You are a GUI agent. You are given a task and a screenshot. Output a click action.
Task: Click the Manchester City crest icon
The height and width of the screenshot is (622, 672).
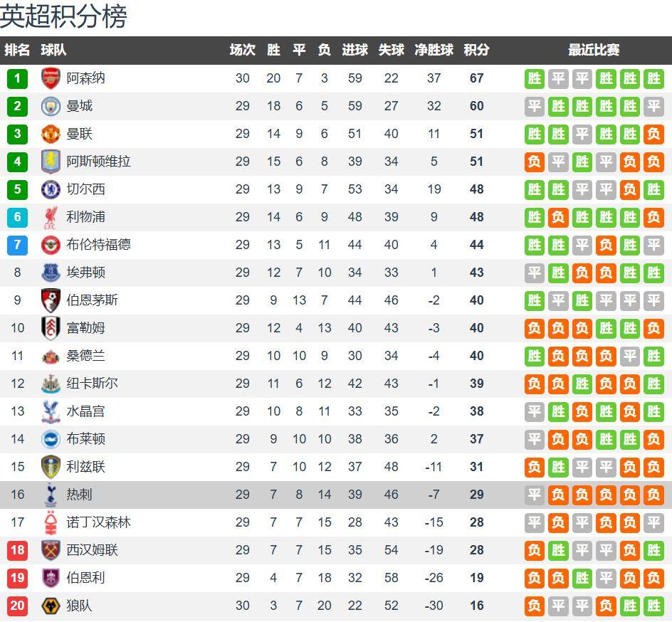pos(51,106)
